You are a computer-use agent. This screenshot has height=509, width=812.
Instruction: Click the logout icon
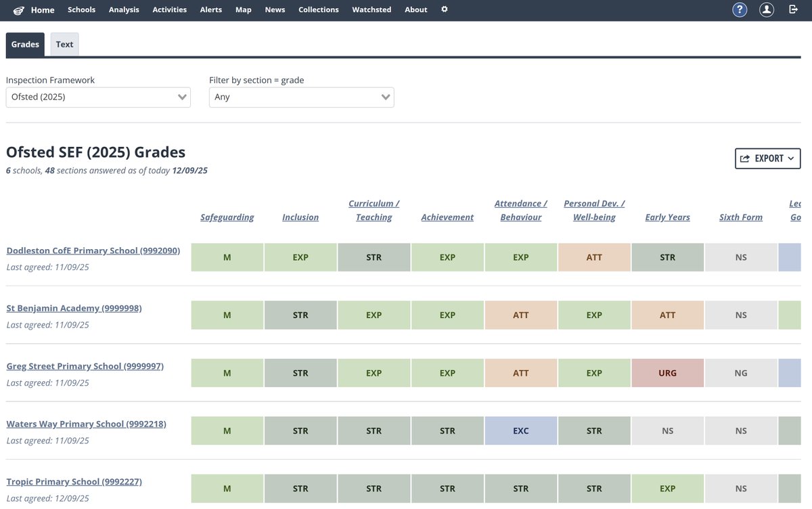794,9
